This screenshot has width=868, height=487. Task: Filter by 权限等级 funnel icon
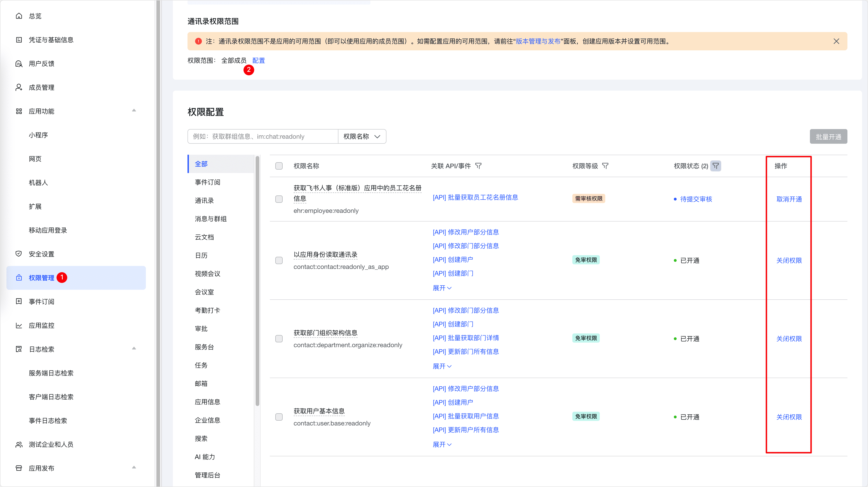(605, 166)
